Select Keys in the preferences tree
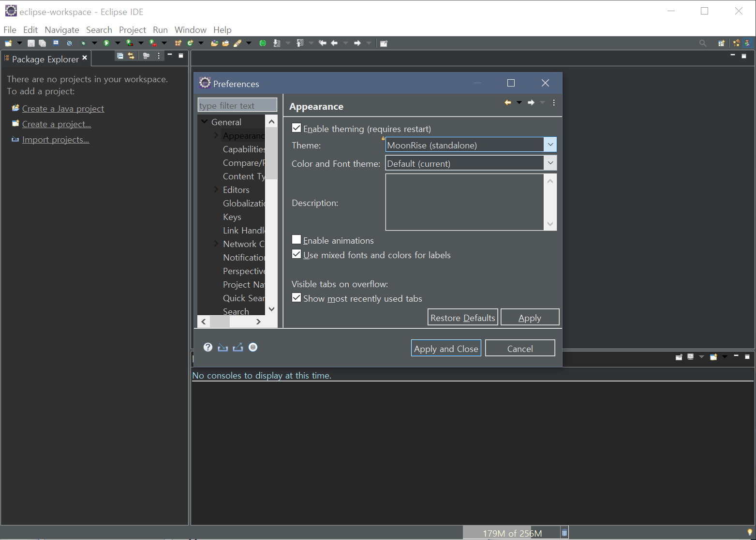Screen dimensions: 756x540 point(232,217)
